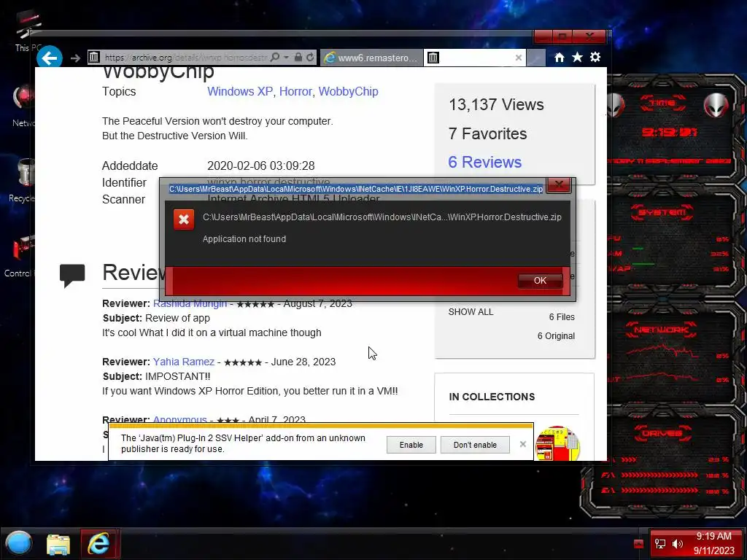Click the network tray icon
Image resolution: width=747 pixels, height=560 pixels.
pyautogui.click(x=660, y=544)
